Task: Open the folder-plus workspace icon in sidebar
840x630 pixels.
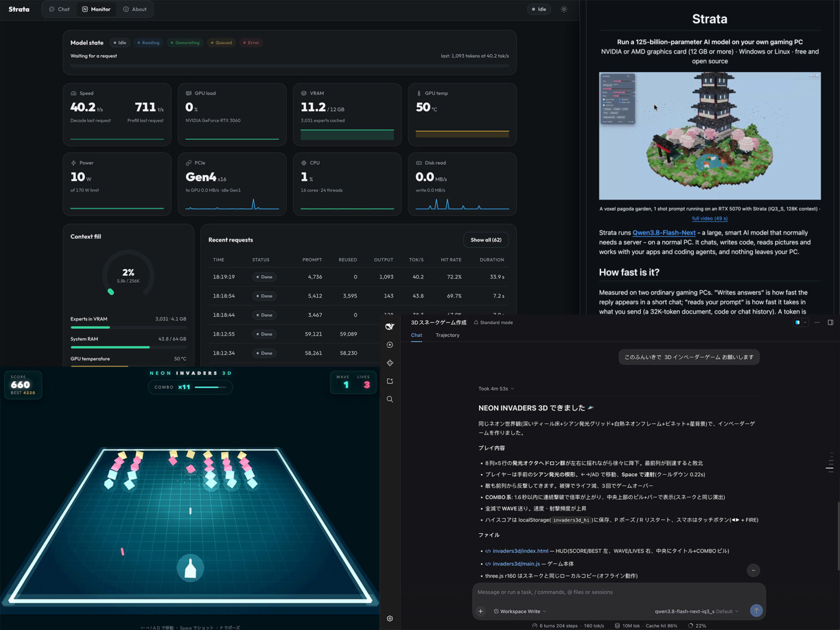Action: coord(390,381)
